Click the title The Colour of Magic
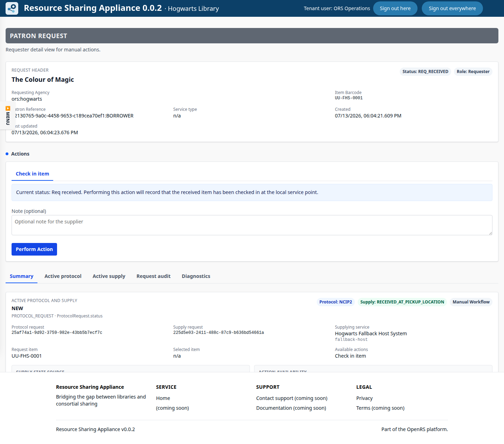The width and height of the screenshot is (504, 444). tap(43, 80)
